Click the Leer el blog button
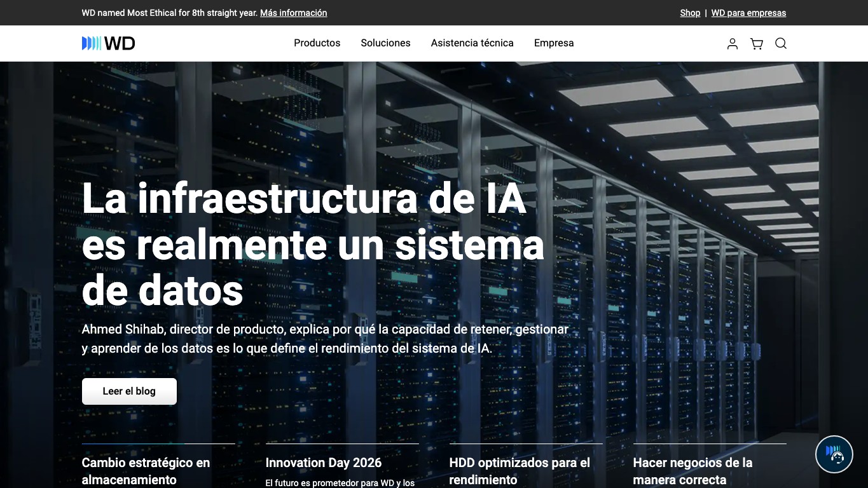This screenshot has height=488, width=868. click(129, 391)
